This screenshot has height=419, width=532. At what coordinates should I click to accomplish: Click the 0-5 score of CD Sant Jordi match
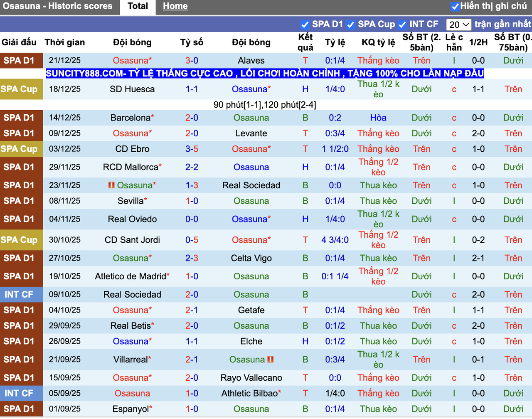pyautogui.click(x=192, y=240)
